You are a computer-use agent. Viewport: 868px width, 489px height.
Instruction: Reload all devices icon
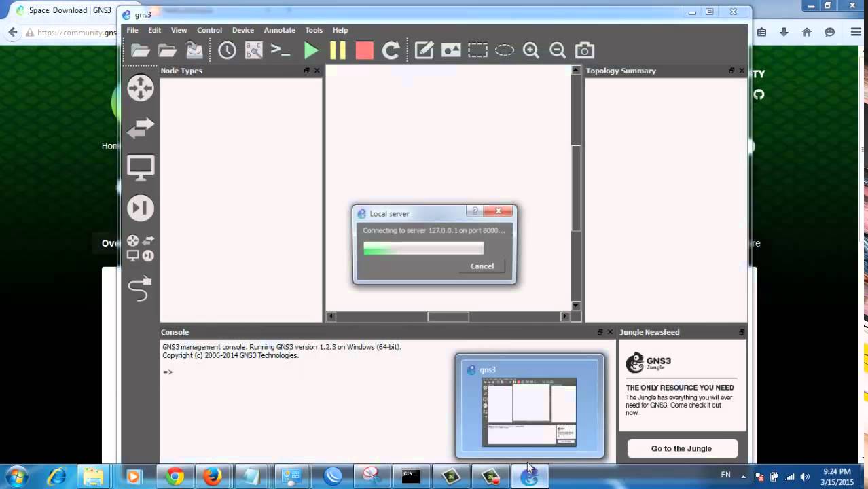[x=391, y=50]
